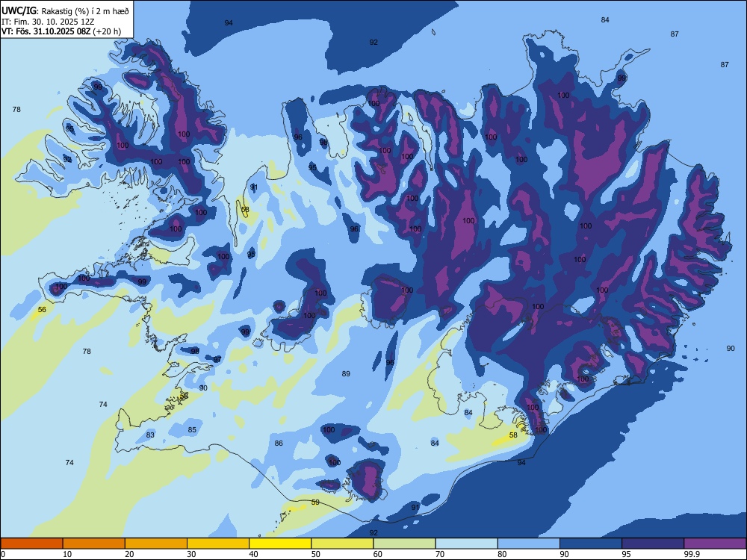This screenshot has width=747, height=560.
Task: Click the light orange 20–30 legend swatch
Action: 156,544
